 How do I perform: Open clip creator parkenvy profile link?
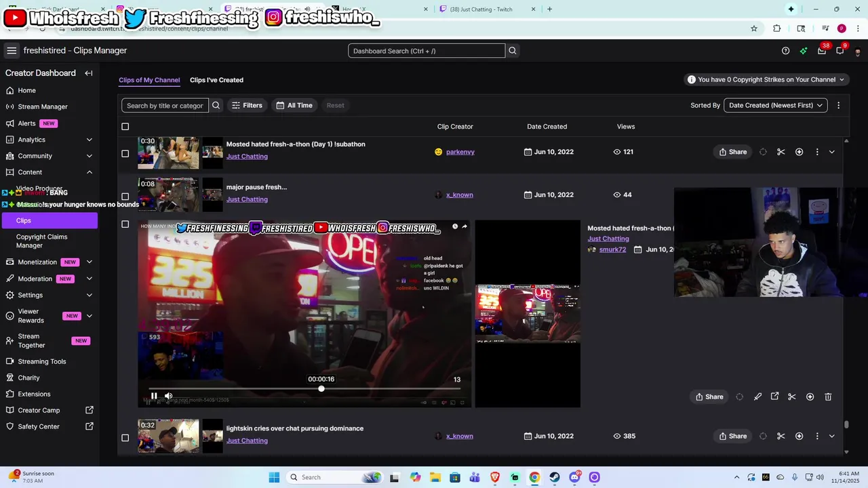click(x=460, y=152)
